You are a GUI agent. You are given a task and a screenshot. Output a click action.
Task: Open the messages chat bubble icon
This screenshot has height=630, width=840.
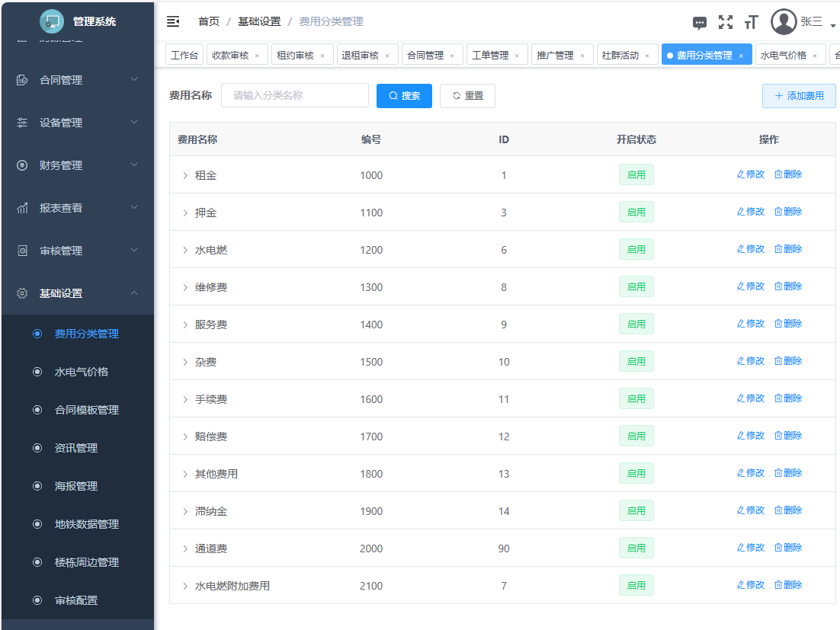(699, 23)
